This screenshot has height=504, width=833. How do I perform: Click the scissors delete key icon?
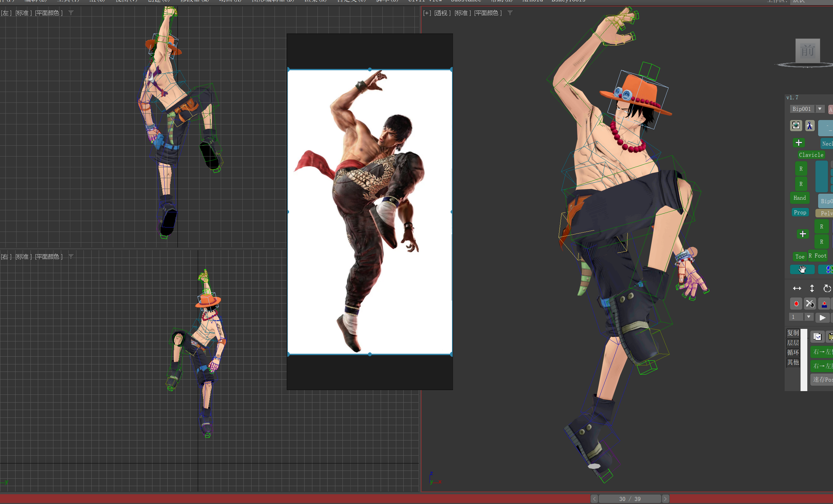(x=810, y=304)
